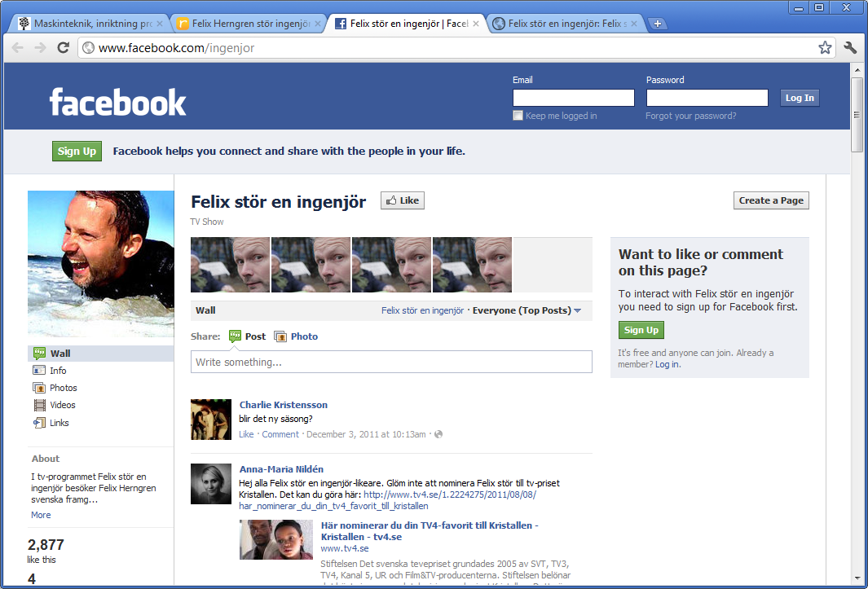Click the site info globe in address bar
This screenshot has width=868, height=589.
89,47
